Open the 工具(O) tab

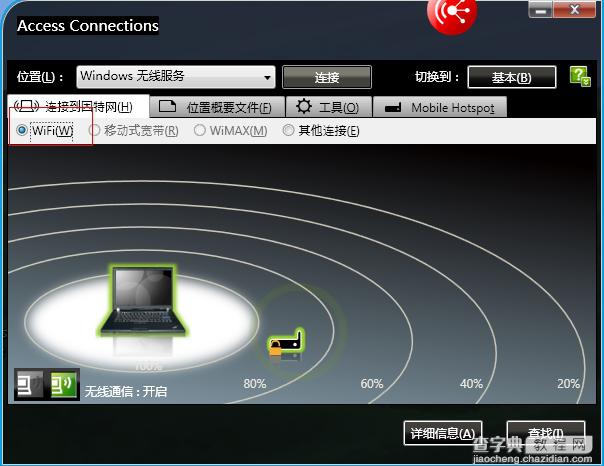point(329,107)
